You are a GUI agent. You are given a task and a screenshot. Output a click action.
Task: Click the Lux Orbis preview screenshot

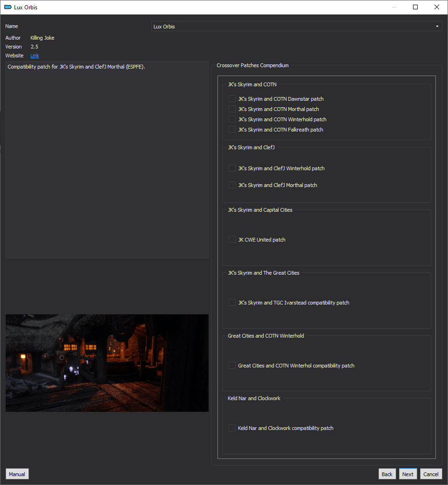pos(107,363)
